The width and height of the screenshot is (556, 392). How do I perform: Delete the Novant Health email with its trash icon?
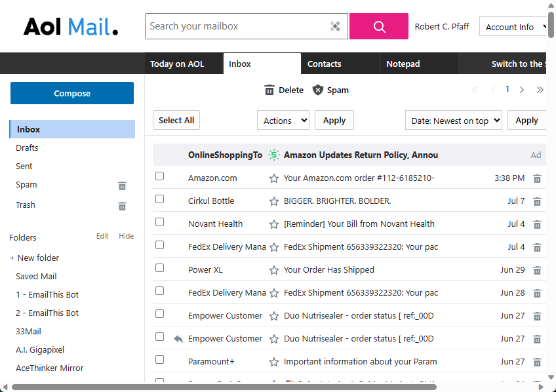point(537,224)
